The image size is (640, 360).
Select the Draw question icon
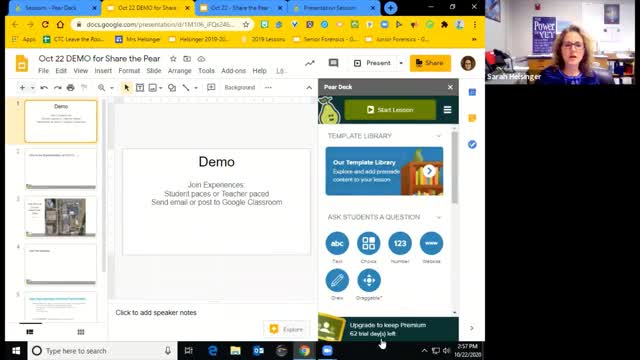337,280
